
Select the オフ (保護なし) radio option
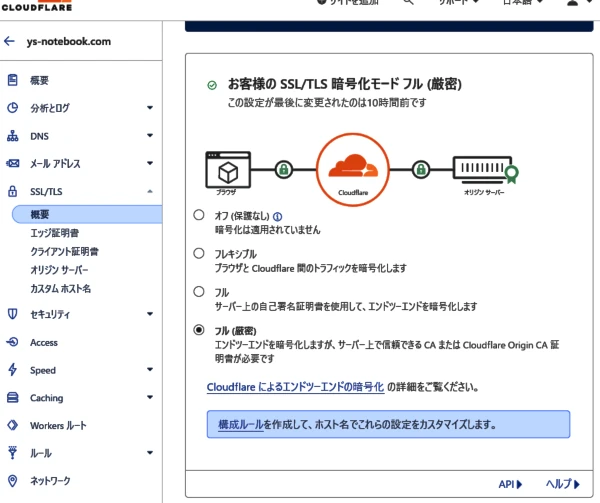click(197, 216)
